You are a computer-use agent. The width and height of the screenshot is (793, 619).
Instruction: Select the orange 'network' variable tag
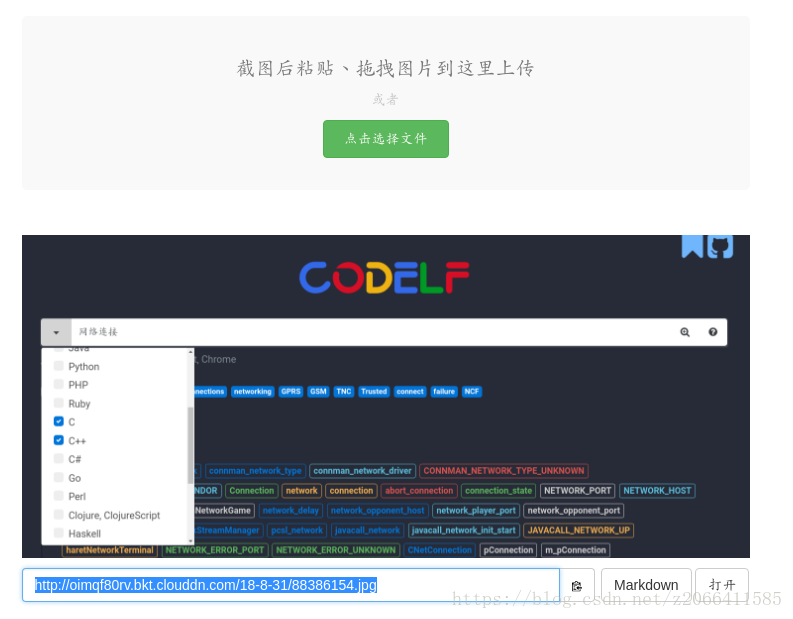[301, 491]
